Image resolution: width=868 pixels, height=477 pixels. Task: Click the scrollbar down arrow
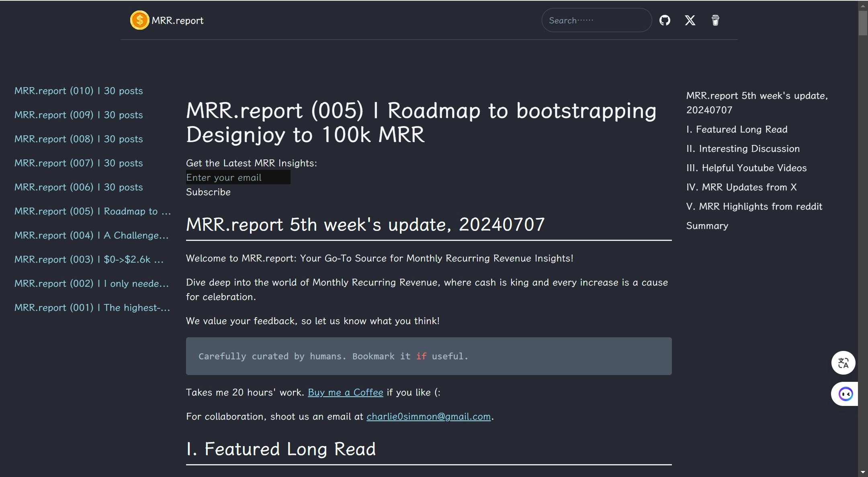[863, 472]
